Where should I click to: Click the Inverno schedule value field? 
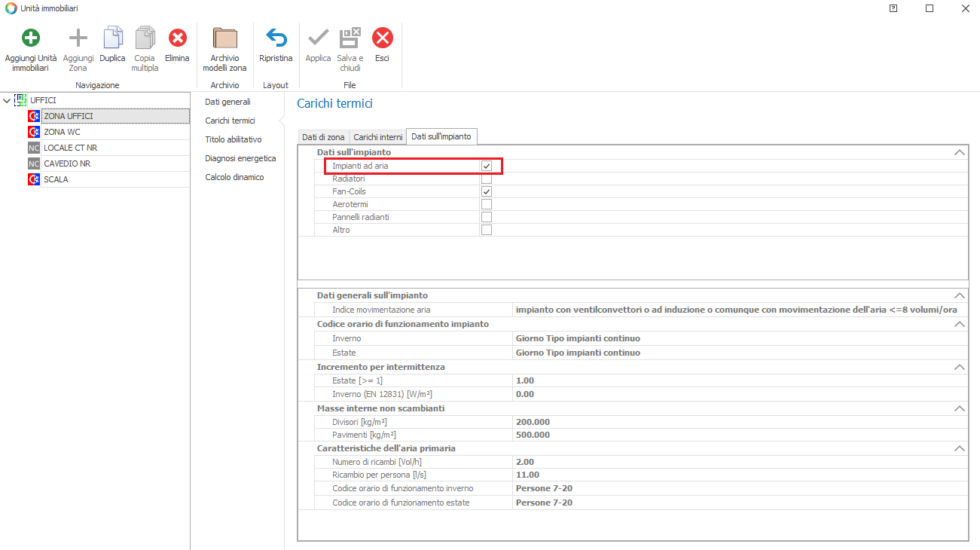(738, 338)
